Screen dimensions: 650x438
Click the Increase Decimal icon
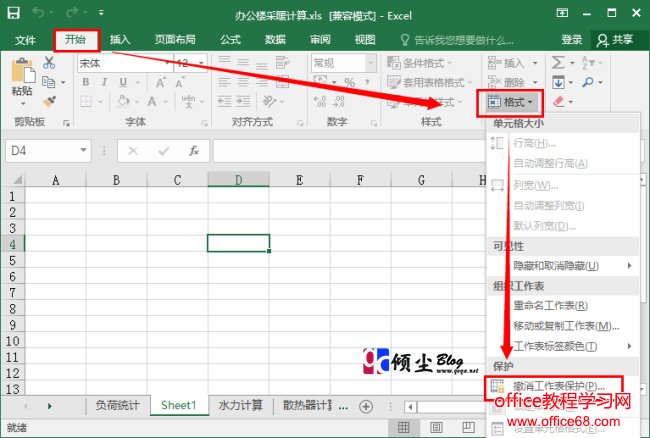(320, 101)
